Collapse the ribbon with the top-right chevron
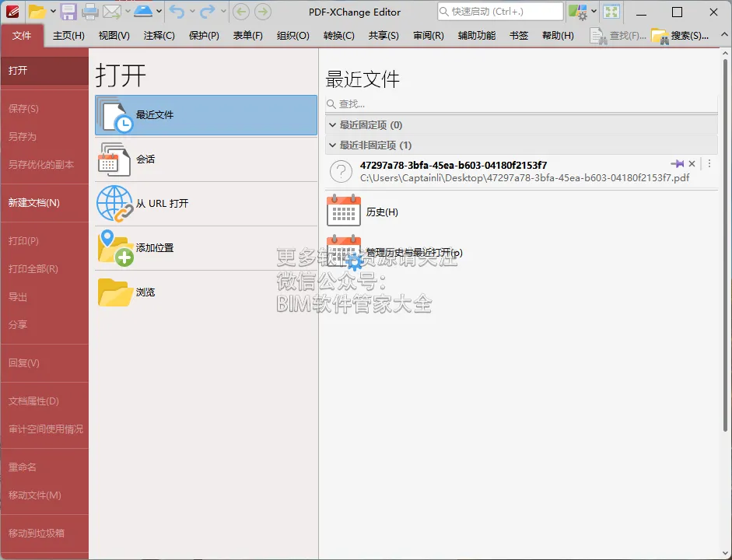This screenshot has width=732, height=560. [724, 34]
